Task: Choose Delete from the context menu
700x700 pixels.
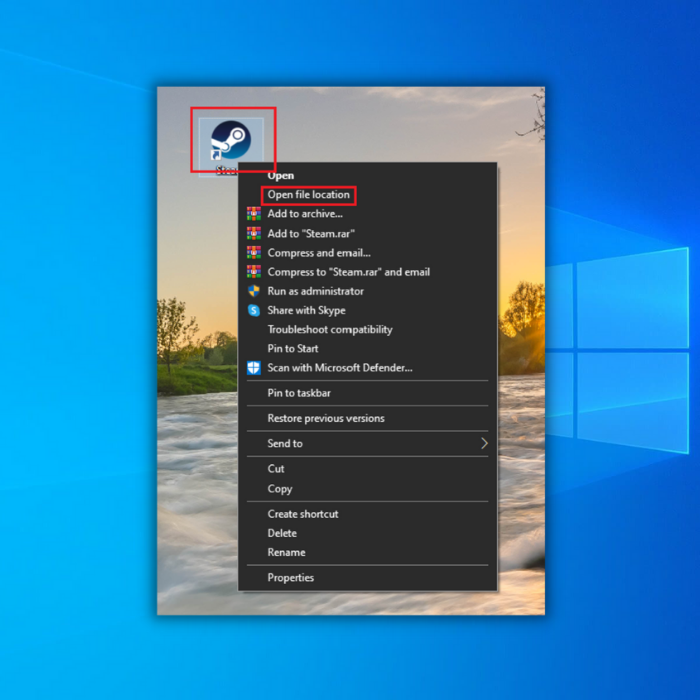Action: point(282,533)
